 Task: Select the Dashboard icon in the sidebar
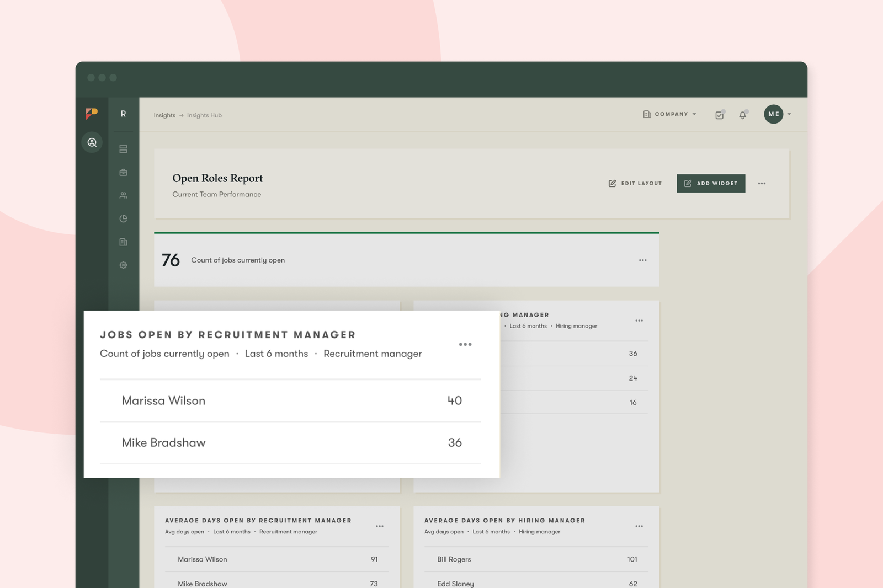(123, 149)
